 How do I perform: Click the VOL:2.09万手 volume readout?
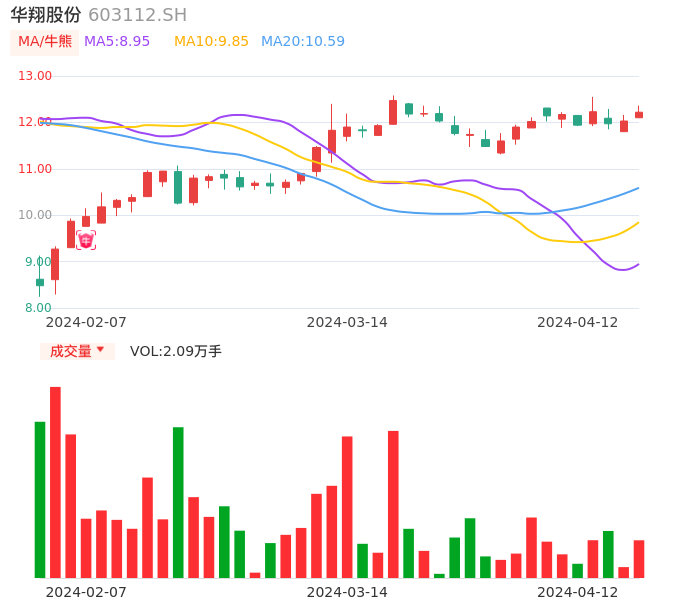pos(176,351)
